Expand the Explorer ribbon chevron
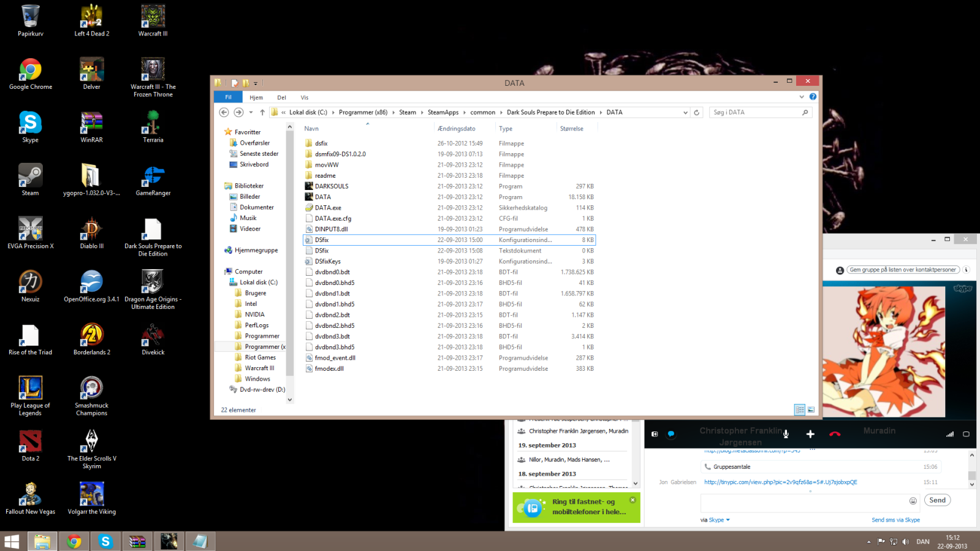The height and width of the screenshot is (551, 980). 802,97
